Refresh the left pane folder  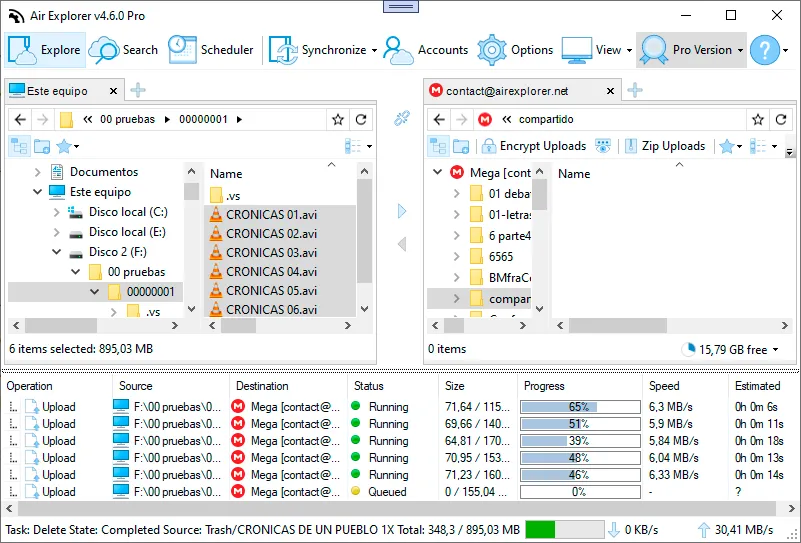pos(361,120)
